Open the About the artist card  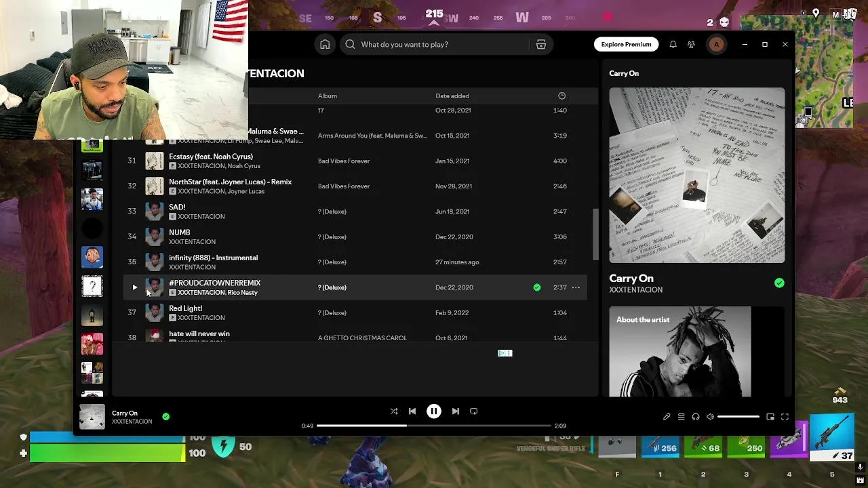click(696, 351)
